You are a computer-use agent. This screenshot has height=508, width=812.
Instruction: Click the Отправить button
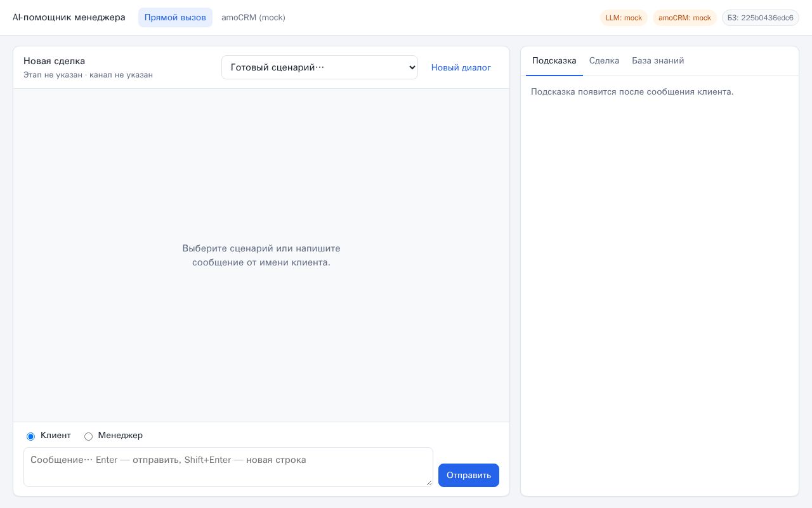coord(469,475)
